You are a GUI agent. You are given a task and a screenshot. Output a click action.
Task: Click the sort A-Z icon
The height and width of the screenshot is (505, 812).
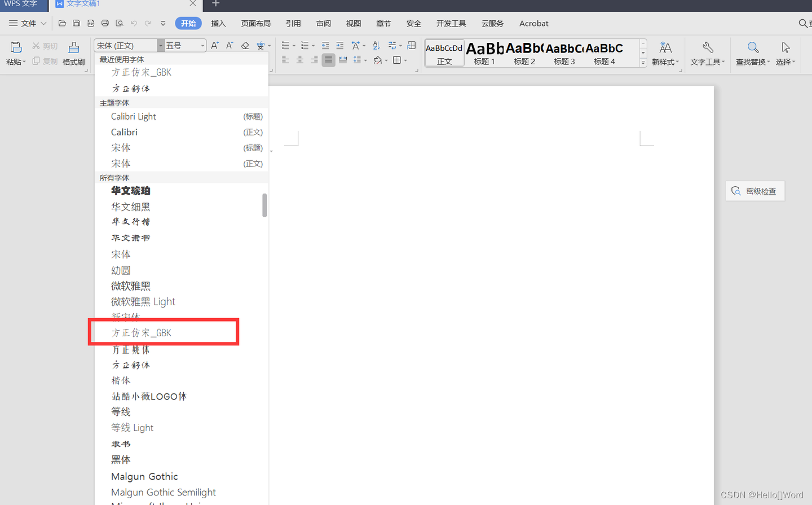coord(376,45)
